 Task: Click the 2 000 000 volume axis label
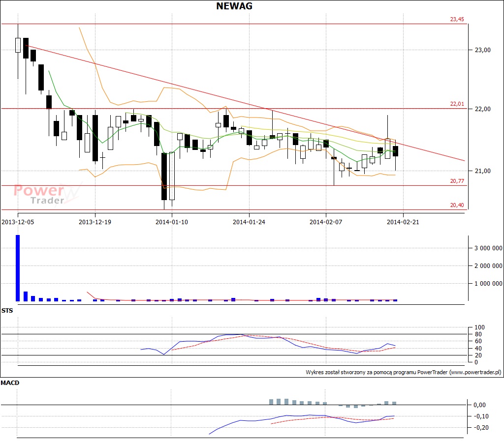(488, 266)
